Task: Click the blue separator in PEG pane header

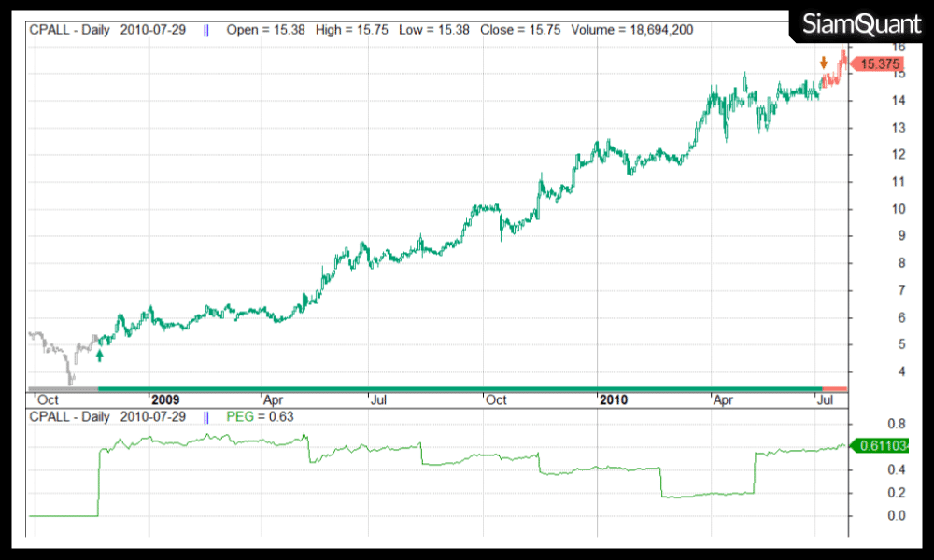Action: click(205, 416)
